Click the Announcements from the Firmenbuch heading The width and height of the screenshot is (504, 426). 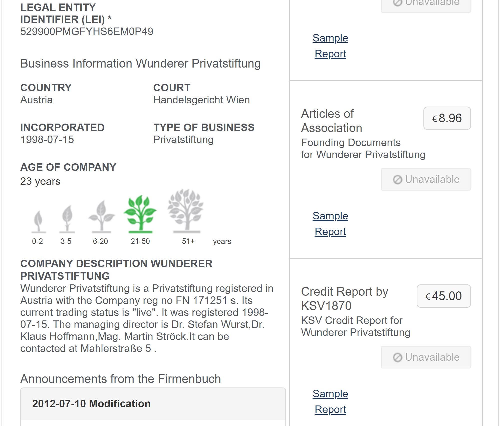pos(121,379)
